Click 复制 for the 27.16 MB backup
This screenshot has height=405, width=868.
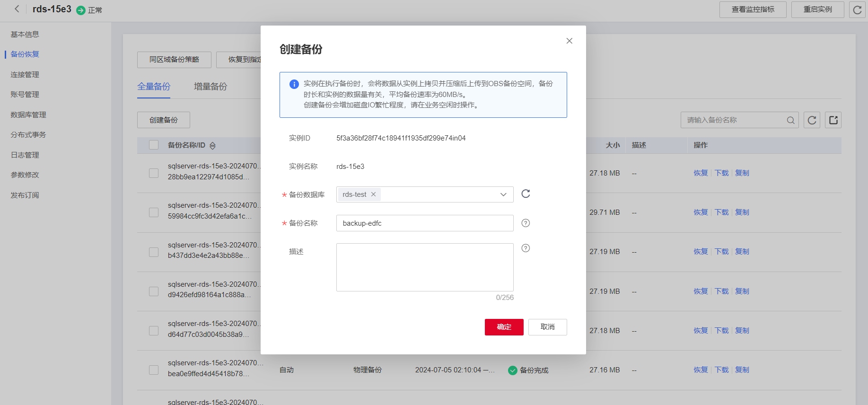point(742,370)
